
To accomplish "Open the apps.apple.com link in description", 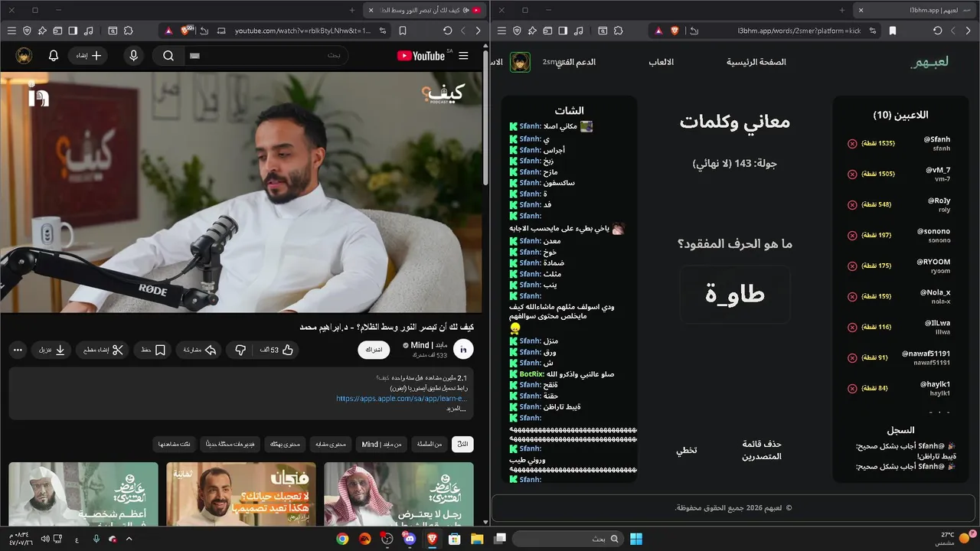I will (401, 399).
